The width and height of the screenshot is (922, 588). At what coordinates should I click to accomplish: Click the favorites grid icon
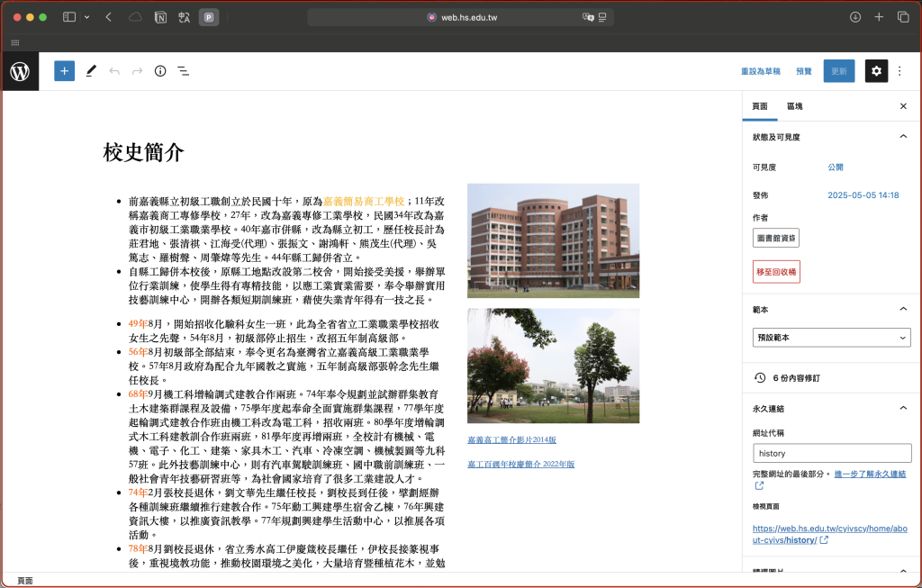(15, 42)
